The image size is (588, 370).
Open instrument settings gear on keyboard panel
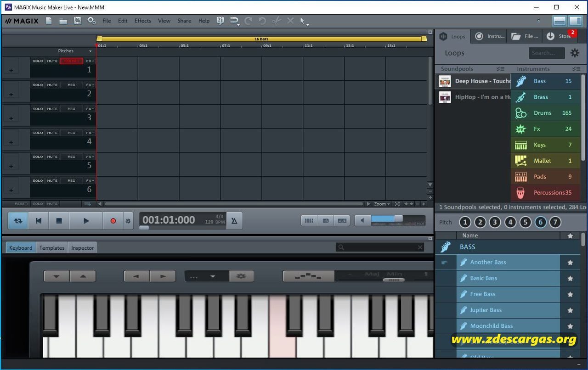point(241,276)
